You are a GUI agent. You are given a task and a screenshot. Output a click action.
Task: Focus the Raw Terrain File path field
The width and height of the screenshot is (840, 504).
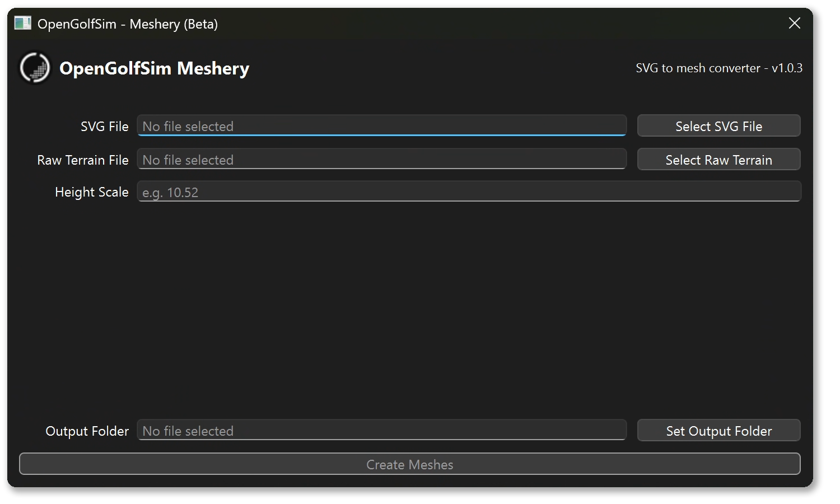pos(381,160)
